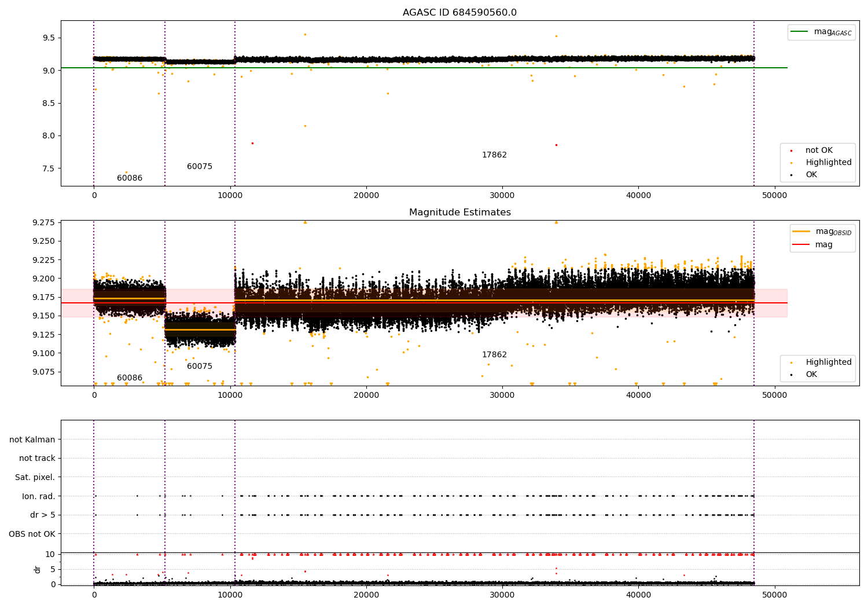Click observation label 60086 in Magnitude Estimates plot

pos(130,378)
